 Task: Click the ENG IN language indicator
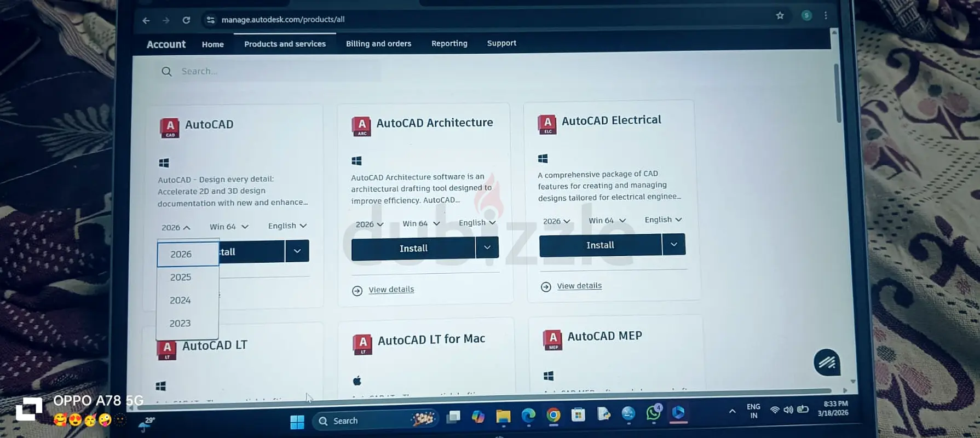753,411
